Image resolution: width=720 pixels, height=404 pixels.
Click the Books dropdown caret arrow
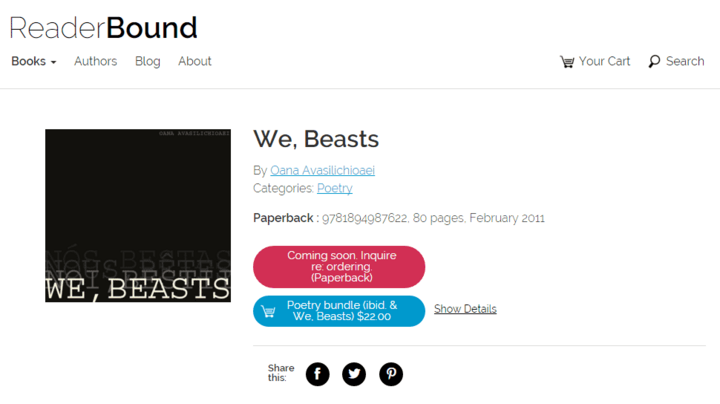click(x=53, y=62)
